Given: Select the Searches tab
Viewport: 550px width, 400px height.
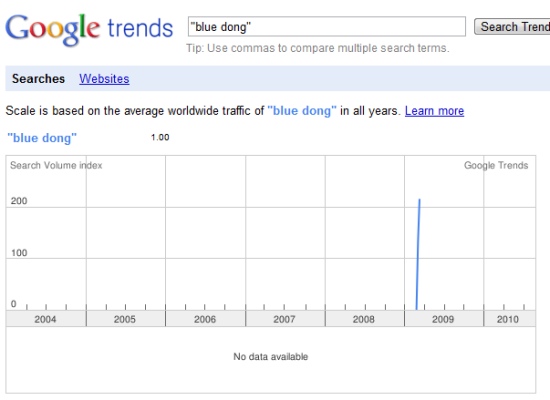Looking at the screenshot, I should (x=38, y=79).
